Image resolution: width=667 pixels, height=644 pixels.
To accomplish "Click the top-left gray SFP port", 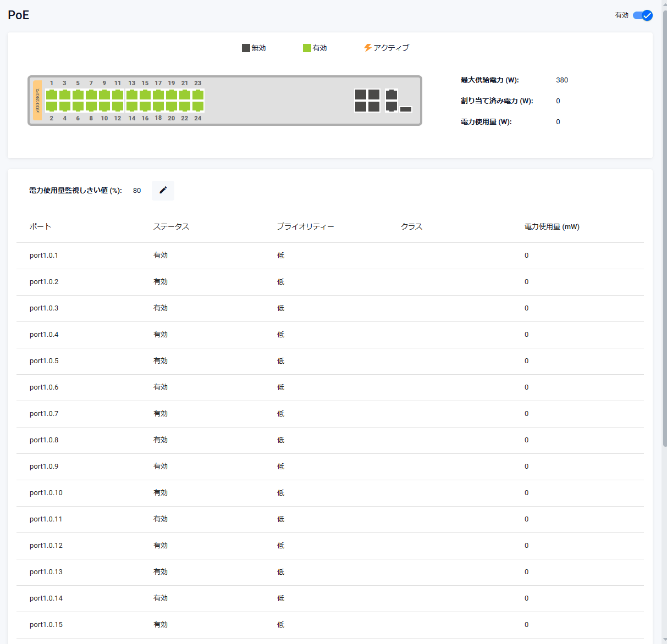I will coord(361,95).
